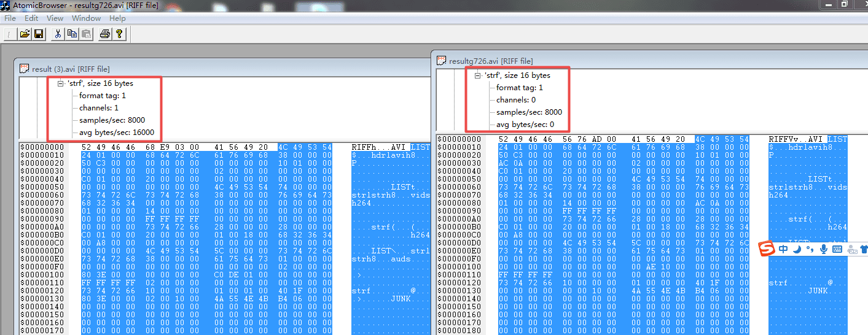Click 'strlstrh8...vids' ASCII text in result (3).avi
This screenshot has width=868, height=335.
391,195
